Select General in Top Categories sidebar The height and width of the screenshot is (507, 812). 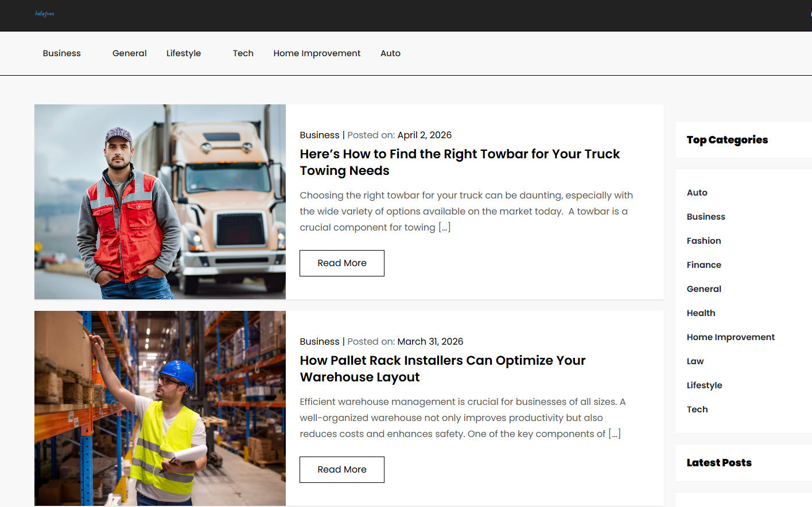(x=704, y=289)
